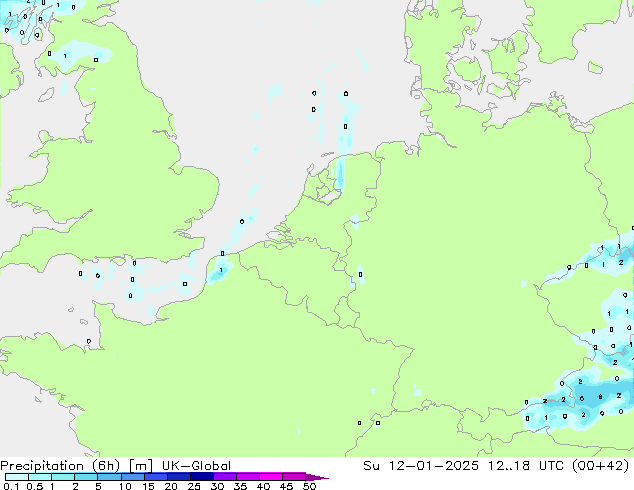Click the '35' legend scale label

pyautogui.click(x=240, y=486)
